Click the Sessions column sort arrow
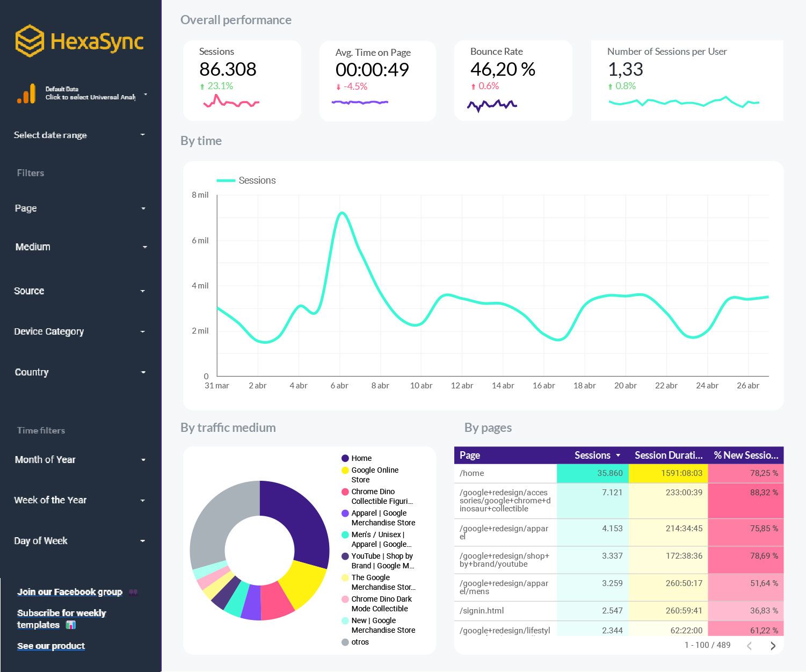The height and width of the screenshot is (672, 806). [x=618, y=456]
